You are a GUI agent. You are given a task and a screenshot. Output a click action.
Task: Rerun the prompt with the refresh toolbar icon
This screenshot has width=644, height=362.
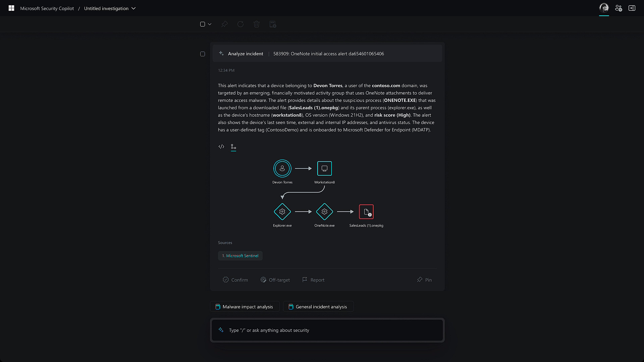point(240,24)
